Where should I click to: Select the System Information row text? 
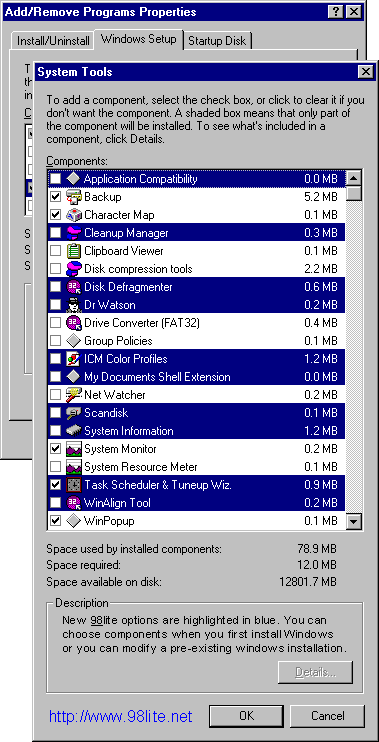point(129,431)
